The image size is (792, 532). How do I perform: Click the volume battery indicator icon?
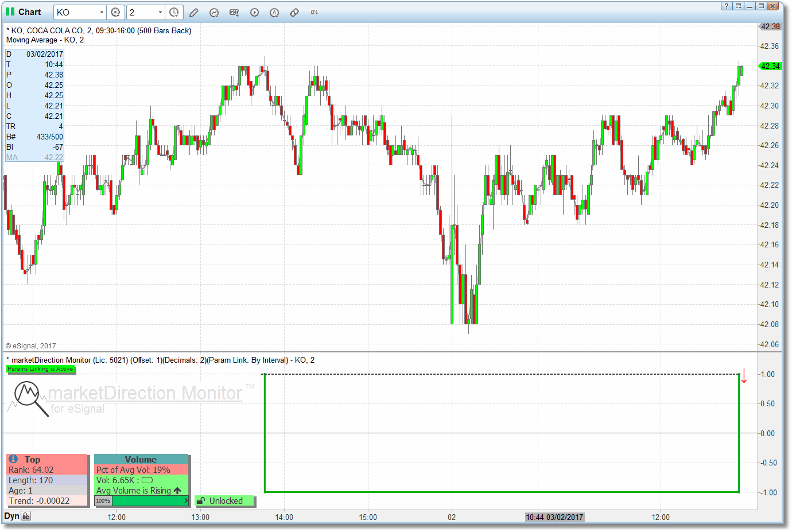pyautogui.click(x=147, y=480)
